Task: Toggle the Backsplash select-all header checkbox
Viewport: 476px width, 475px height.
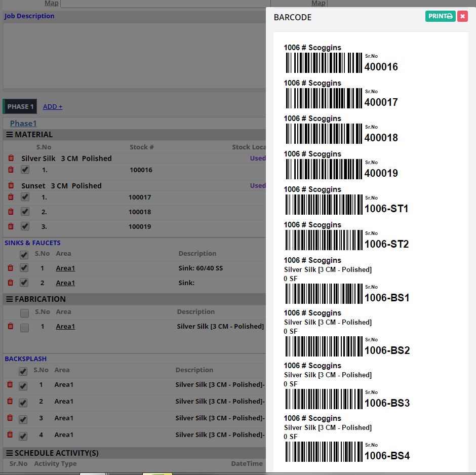Action: [23, 371]
